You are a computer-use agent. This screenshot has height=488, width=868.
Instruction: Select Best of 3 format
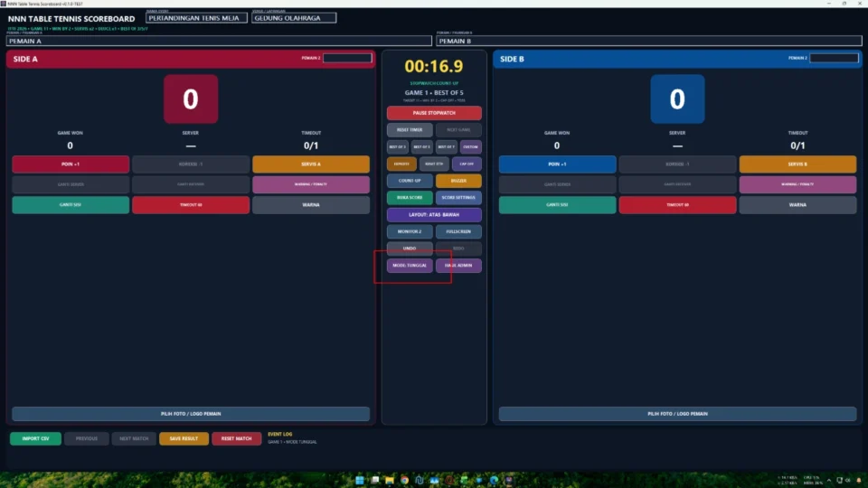pyautogui.click(x=398, y=147)
